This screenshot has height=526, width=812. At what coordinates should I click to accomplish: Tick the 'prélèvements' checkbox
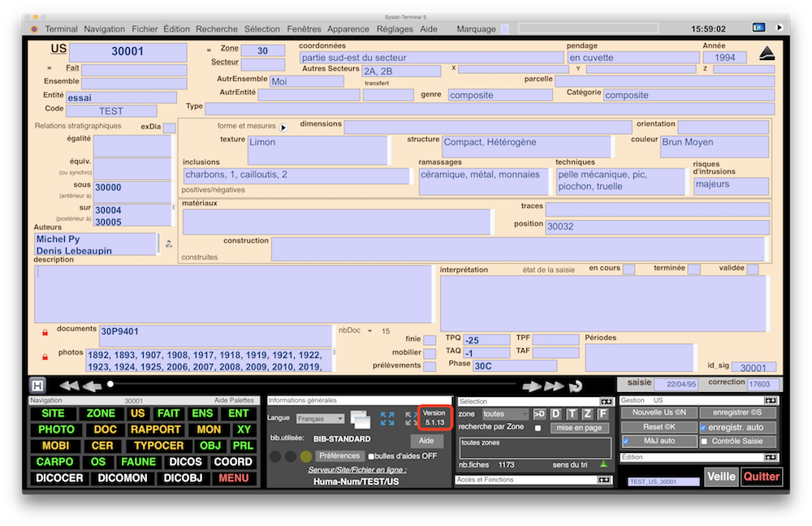(x=430, y=367)
